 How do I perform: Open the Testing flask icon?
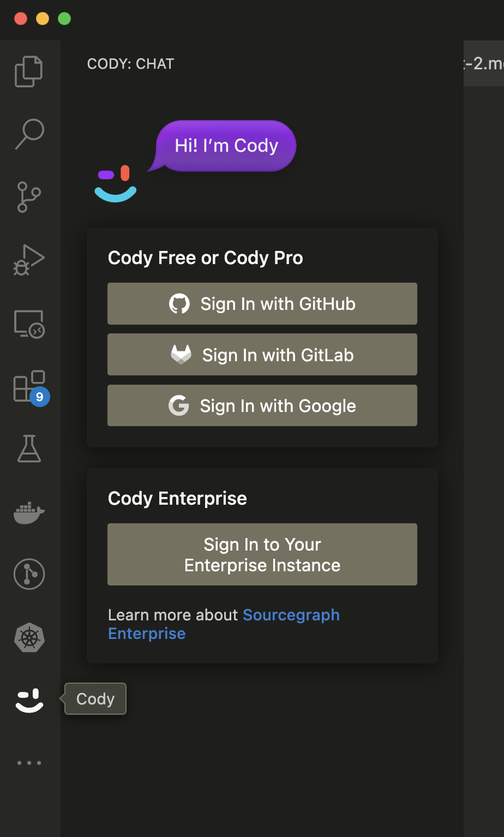(29, 449)
